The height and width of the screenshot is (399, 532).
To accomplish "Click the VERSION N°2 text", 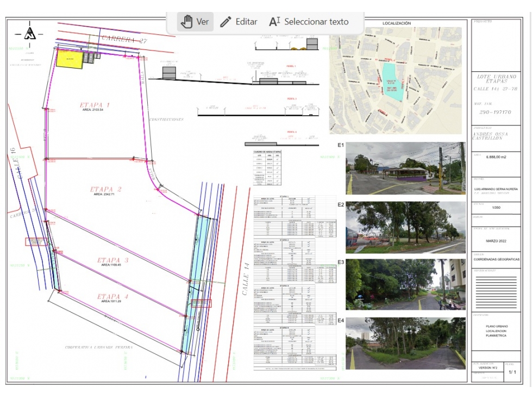I will pos(488,368).
